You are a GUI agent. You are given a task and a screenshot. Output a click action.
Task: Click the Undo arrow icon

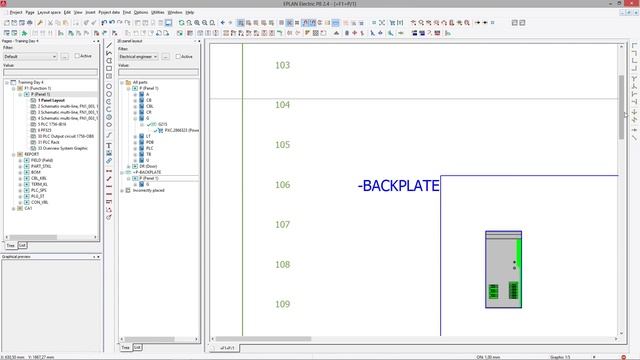[104, 23]
